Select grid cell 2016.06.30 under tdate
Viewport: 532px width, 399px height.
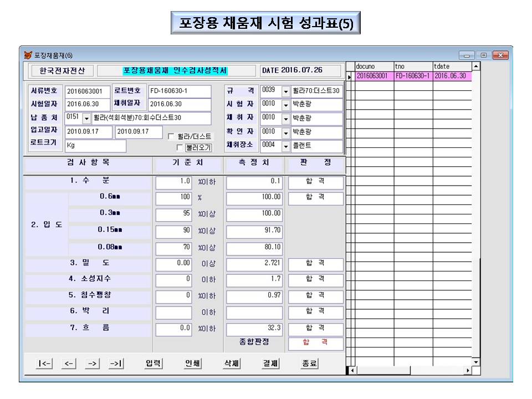(x=452, y=76)
